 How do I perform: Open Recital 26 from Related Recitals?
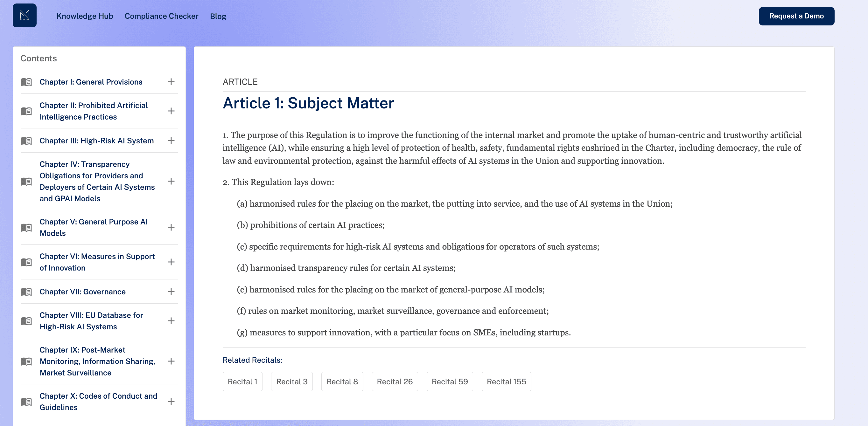pyautogui.click(x=395, y=381)
